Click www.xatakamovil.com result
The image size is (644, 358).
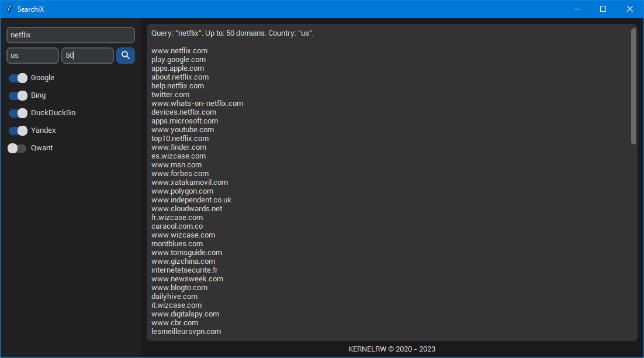(x=189, y=182)
